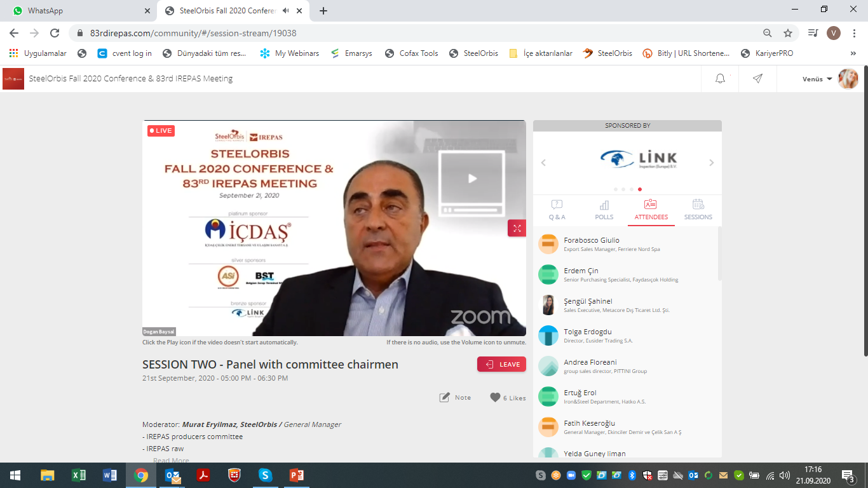Go back to previous page
868x488 pixels.
click(x=14, y=33)
